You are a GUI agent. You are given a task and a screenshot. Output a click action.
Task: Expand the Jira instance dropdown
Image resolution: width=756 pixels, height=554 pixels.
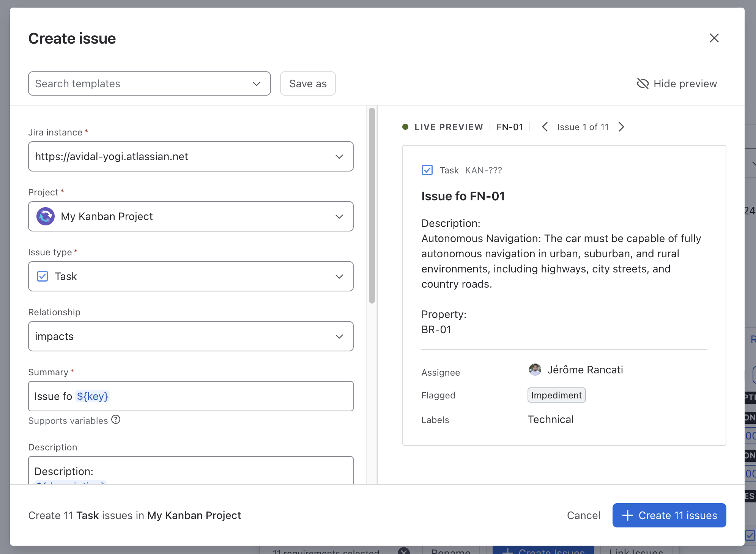[191, 156]
